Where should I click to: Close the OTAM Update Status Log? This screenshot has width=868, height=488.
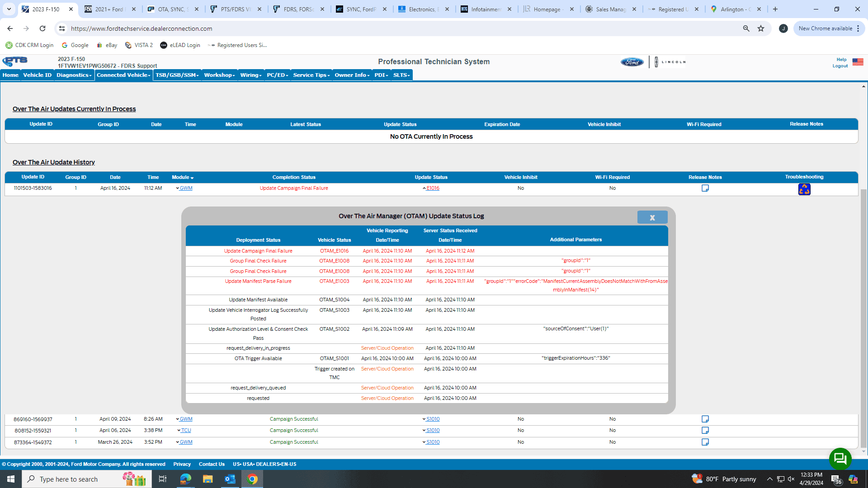(x=652, y=217)
